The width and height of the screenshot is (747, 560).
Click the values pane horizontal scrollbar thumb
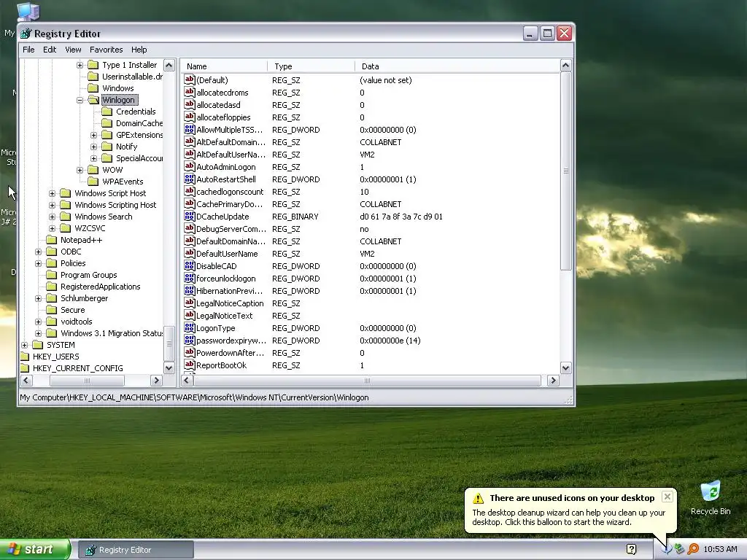click(367, 381)
